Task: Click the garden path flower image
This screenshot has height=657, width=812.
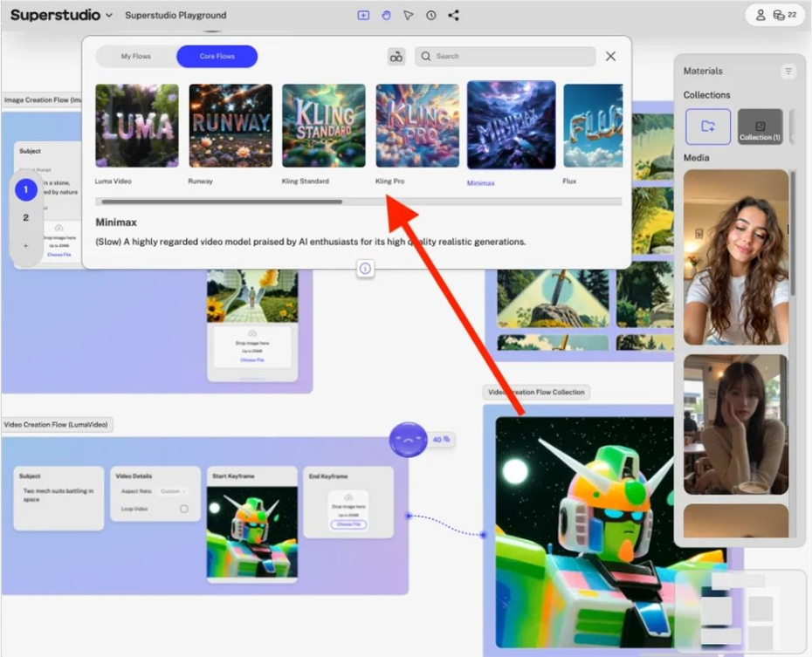Action: pos(252,296)
